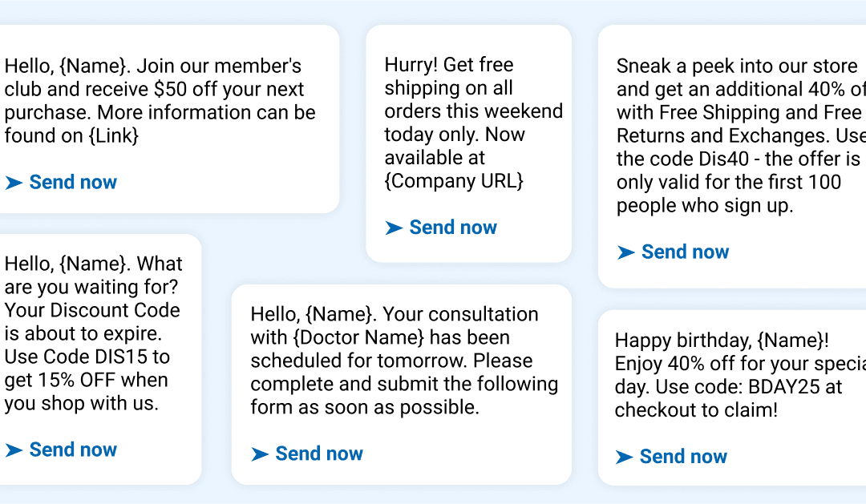Click the arrow icon in the member's club card

(x=14, y=183)
